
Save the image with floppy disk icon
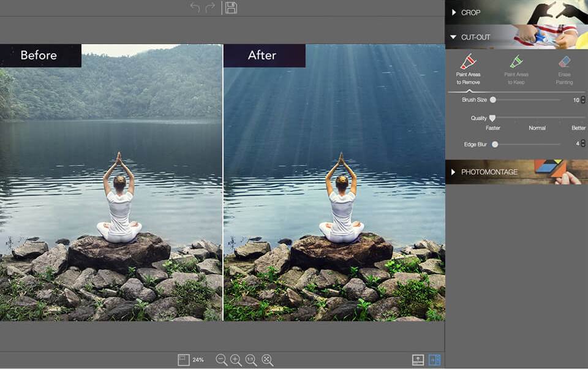231,7
